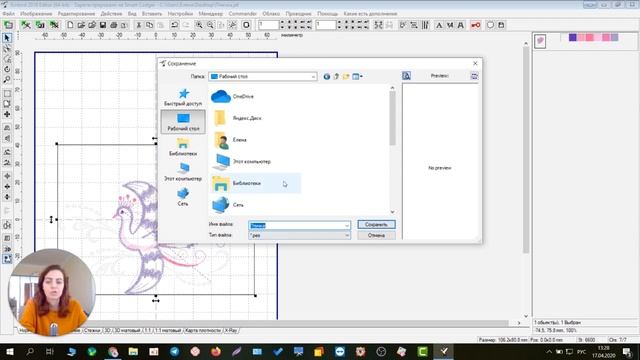Open Firefox from the taskbar

(x=216, y=351)
